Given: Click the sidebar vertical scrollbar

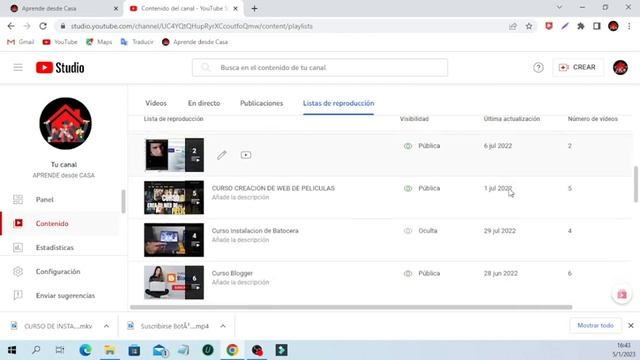Looking at the screenshot, I should (x=123, y=201).
